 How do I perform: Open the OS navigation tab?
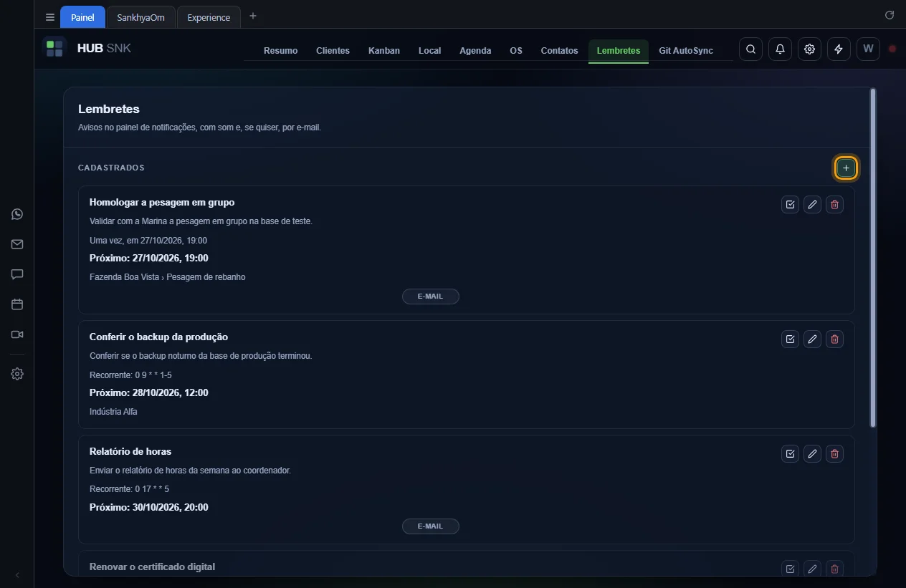pos(516,51)
